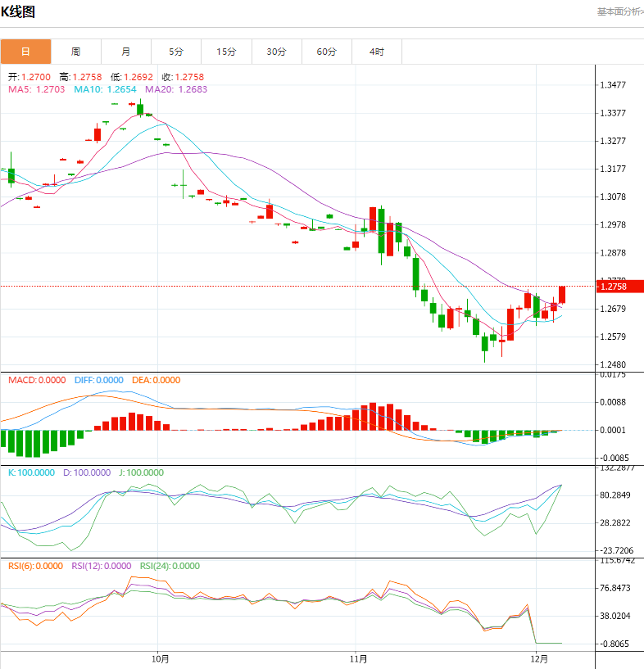The image size is (644, 669).
Task: Click the 1.3078 price axis label
Action: (613, 197)
